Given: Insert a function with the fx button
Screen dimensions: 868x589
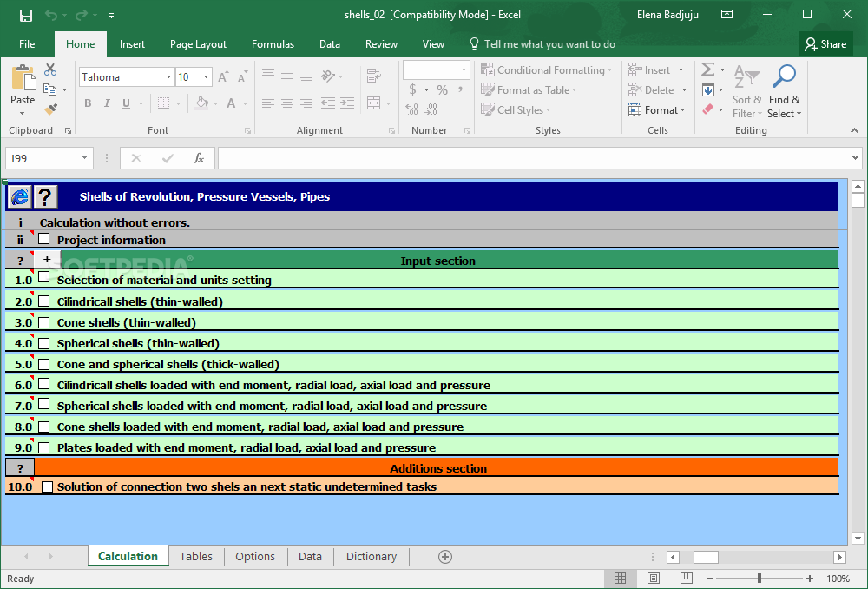Looking at the screenshot, I should [199, 158].
